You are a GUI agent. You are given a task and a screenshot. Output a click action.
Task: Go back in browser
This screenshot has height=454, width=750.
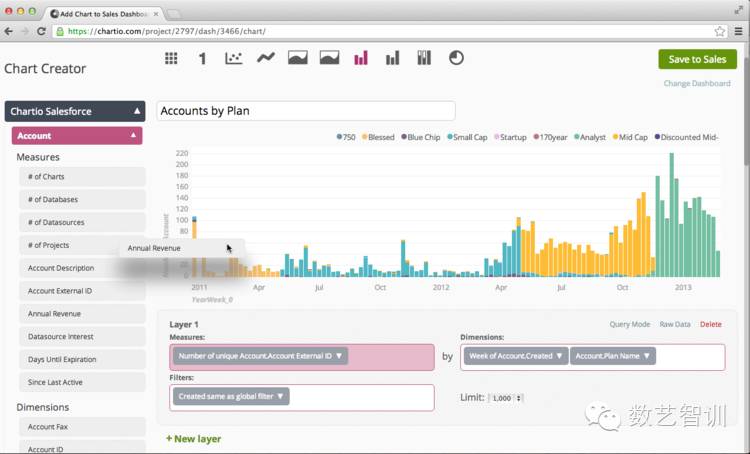tap(9, 31)
